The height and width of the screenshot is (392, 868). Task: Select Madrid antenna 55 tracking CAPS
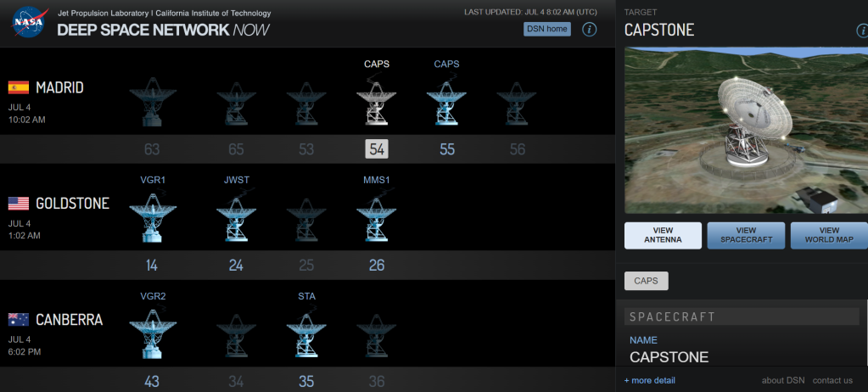coord(446,104)
